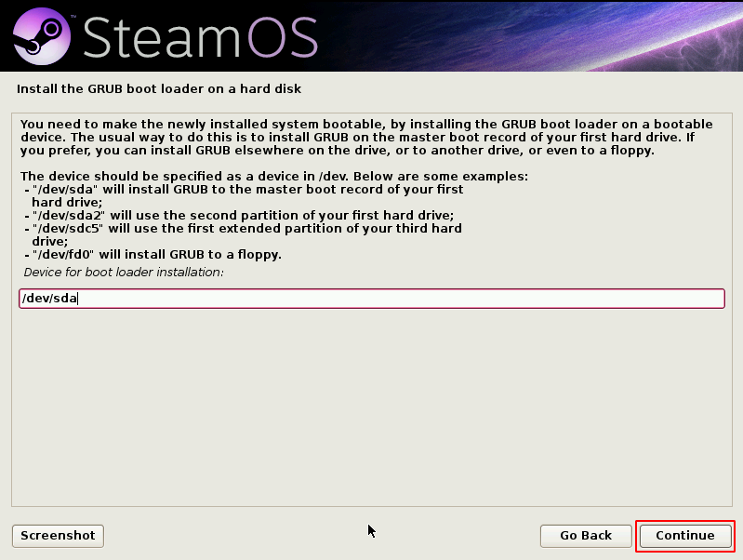Image resolution: width=743 pixels, height=560 pixels.
Task: Click the "Install the GRUB boot loader" heading
Action: tap(159, 89)
